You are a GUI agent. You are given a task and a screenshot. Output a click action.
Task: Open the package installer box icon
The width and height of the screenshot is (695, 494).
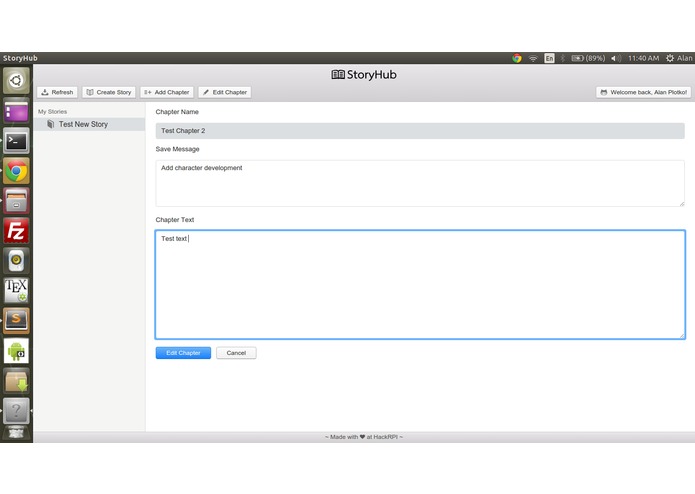pyautogui.click(x=16, y=381)
